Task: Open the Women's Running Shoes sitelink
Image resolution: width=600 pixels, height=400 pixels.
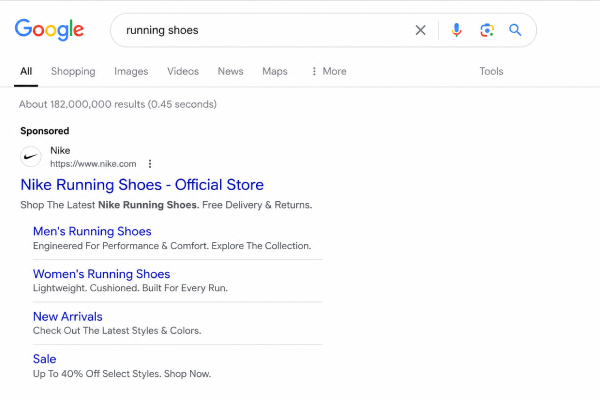Action: (101, 274)
